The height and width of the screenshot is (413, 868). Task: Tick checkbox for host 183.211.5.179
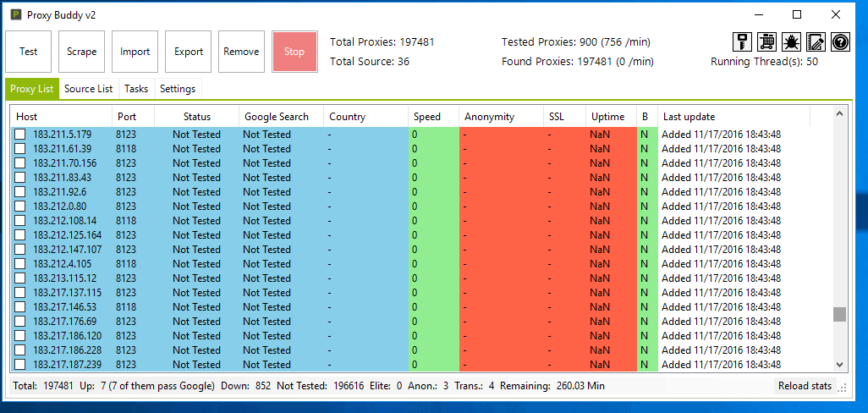pyautogui.click(x=20, y=135)
